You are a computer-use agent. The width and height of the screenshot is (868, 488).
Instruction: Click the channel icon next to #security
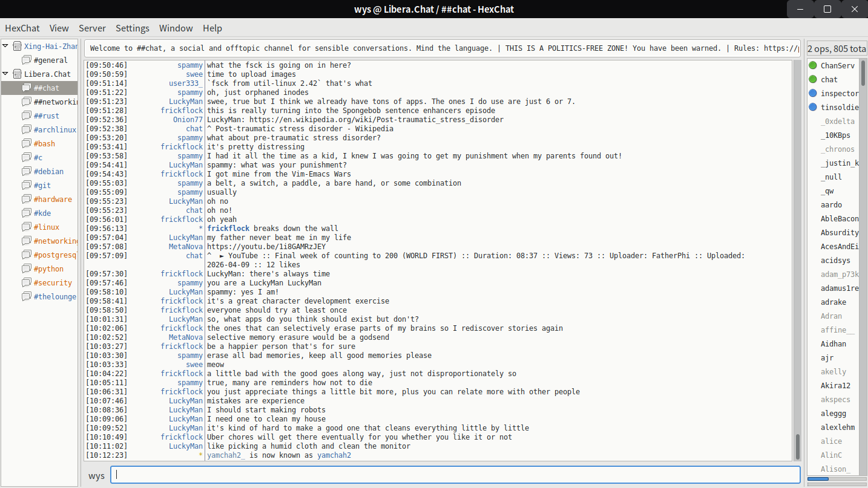tap(26, 282)
